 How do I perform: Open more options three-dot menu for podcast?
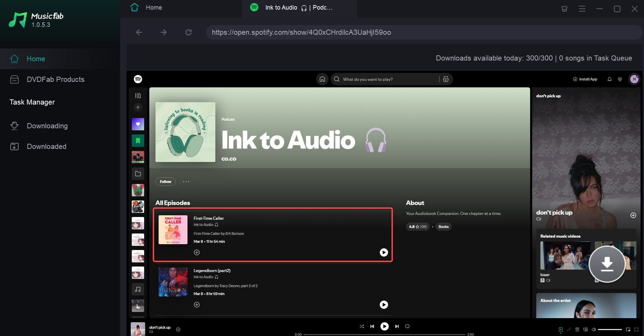click(x=186, y=182)
